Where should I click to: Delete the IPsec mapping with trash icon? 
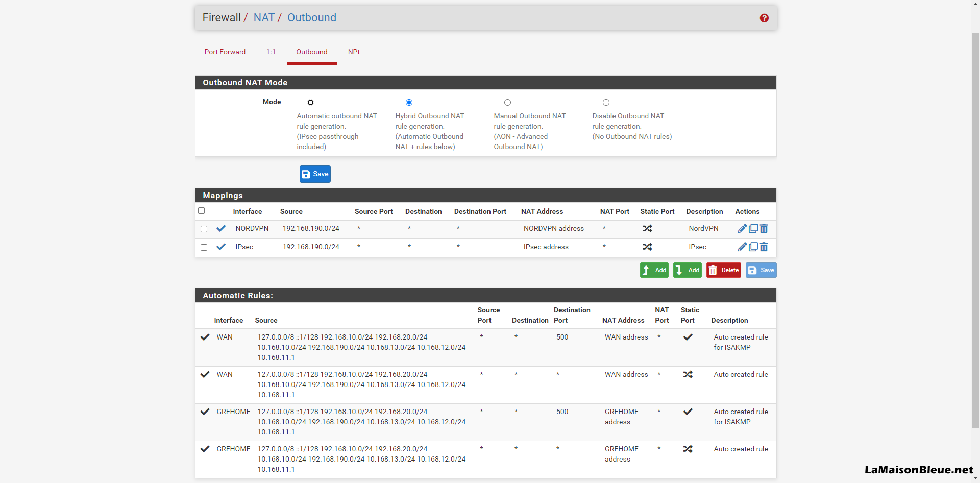[x=764, y=247]
